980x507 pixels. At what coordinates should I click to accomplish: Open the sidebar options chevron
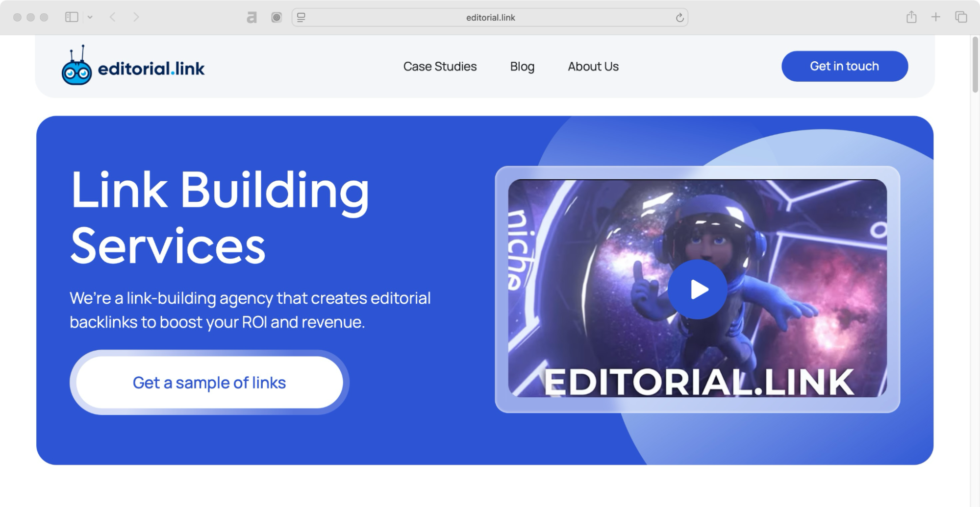[x=90, y=17]
